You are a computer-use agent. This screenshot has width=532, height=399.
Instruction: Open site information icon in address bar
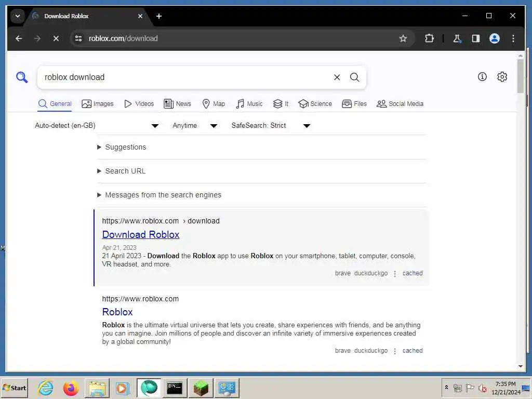pos(79,38)
